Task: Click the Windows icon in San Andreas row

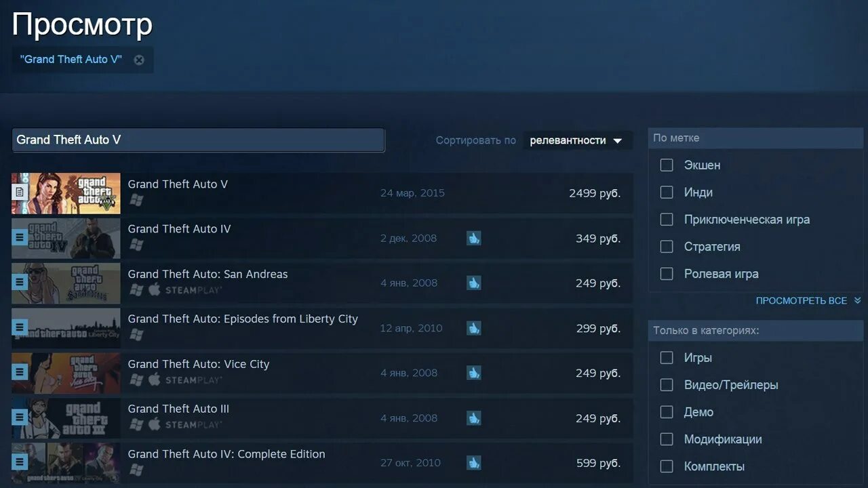Action: pyautogui.click(x=136, y=289)
